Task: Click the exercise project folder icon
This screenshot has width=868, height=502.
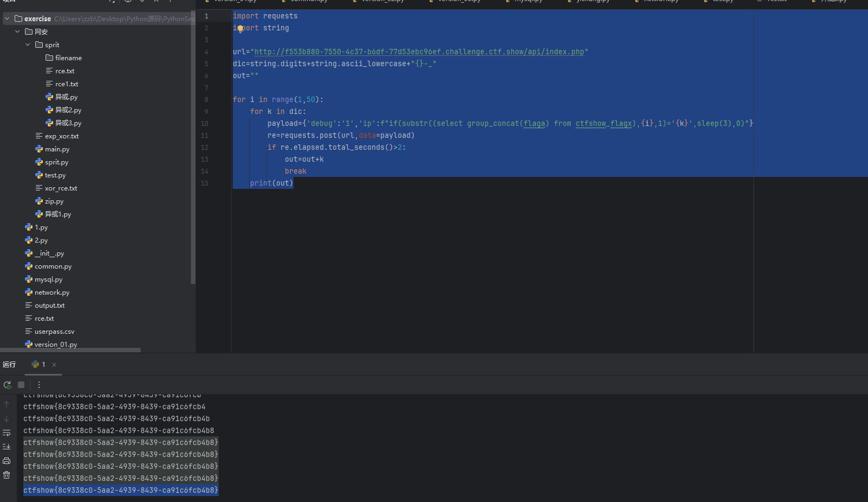Action: point(18,18)
